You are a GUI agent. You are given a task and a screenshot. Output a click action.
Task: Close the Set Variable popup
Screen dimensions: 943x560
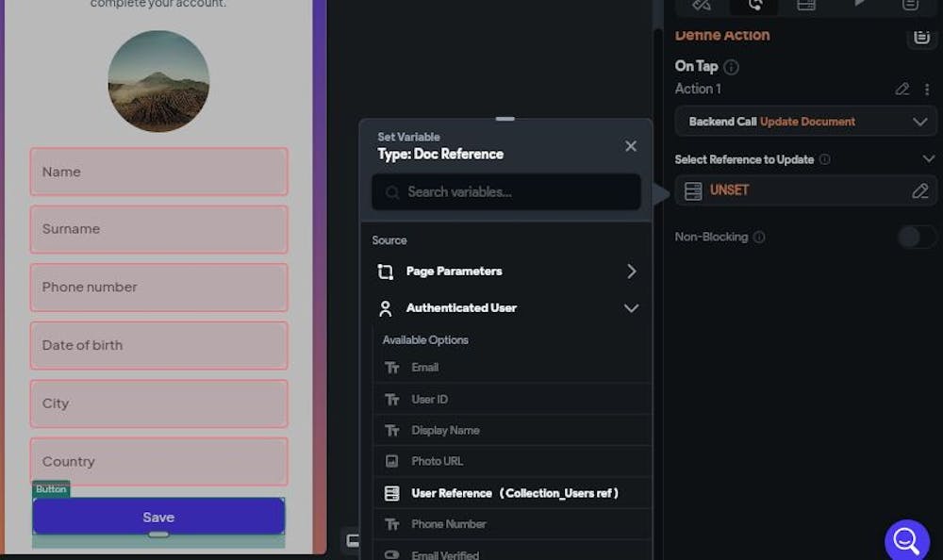631,146
